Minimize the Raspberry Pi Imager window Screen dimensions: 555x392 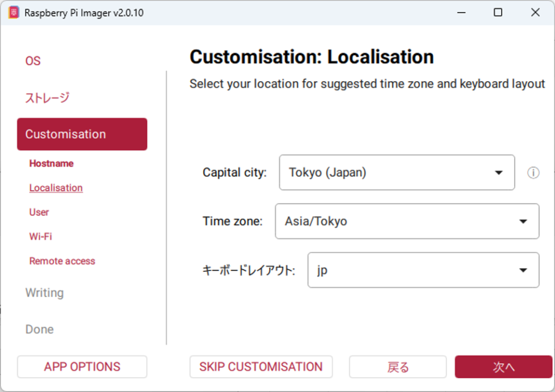461,13
